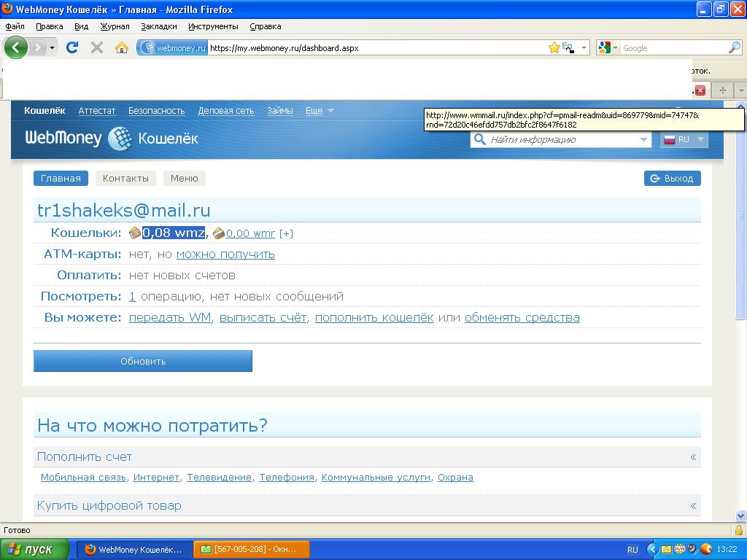
Task: Open the Закладки menu
Action: tap(158, 27)
